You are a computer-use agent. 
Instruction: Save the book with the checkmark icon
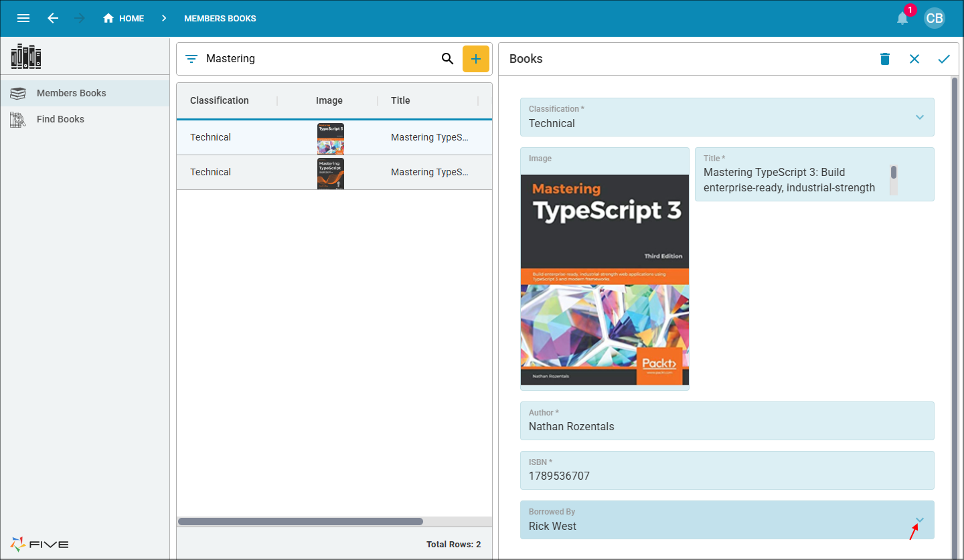[944, 59]
